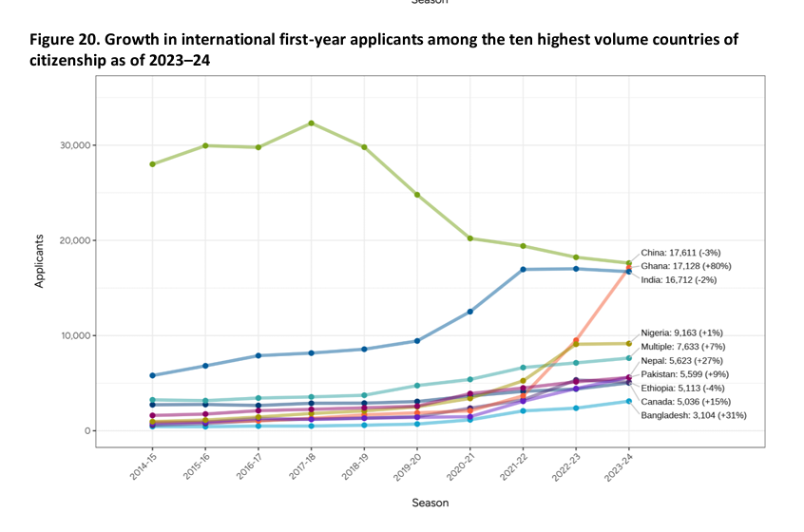804x532 pixels.
Task: Click China's green data point at 2018-19
Action: [x=364, y=147]
